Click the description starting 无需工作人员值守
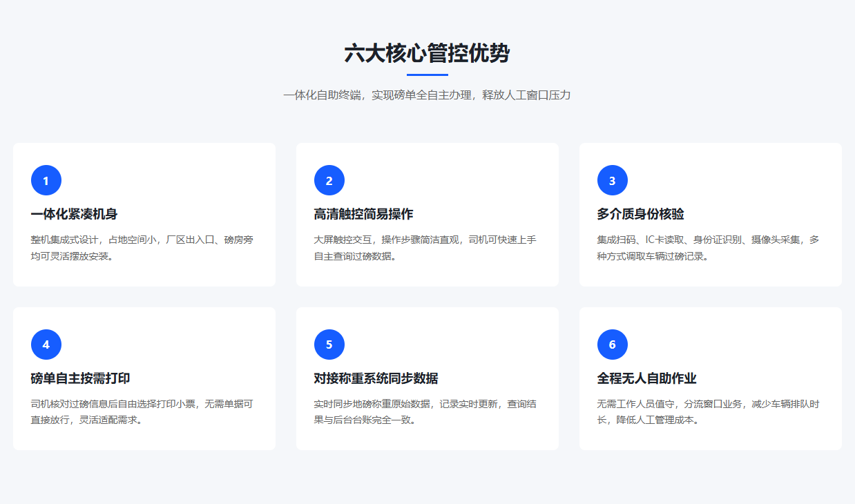The width and height of the screenshot is (855, 504). pos(709,411)
